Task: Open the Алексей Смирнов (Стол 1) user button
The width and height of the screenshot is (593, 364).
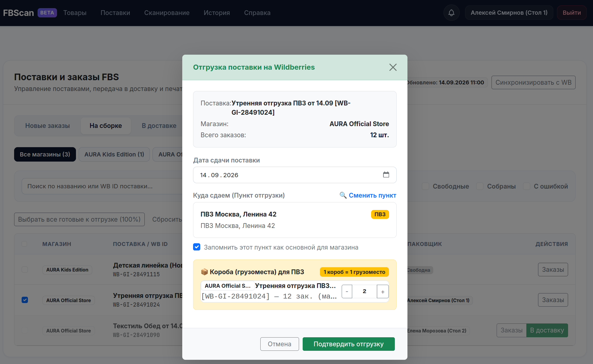Action: coord(509,13)
